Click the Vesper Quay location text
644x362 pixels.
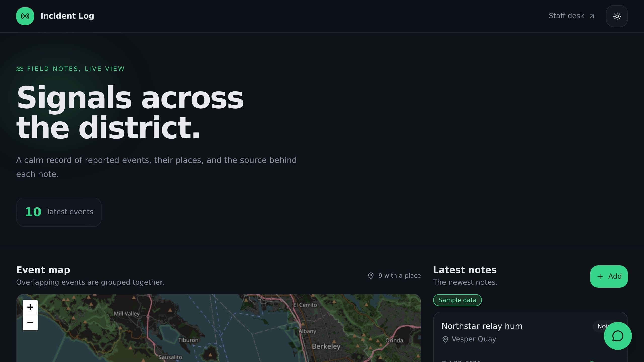pyautogui.click(x=474, y=339)
